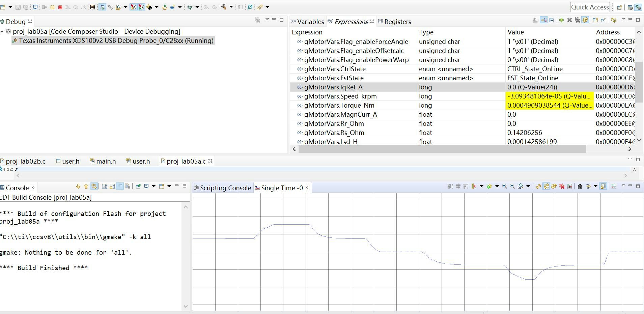Open the Build hammer dropdown arrow
Viewport: 644px width, 314px height.
tap(231, 7)
